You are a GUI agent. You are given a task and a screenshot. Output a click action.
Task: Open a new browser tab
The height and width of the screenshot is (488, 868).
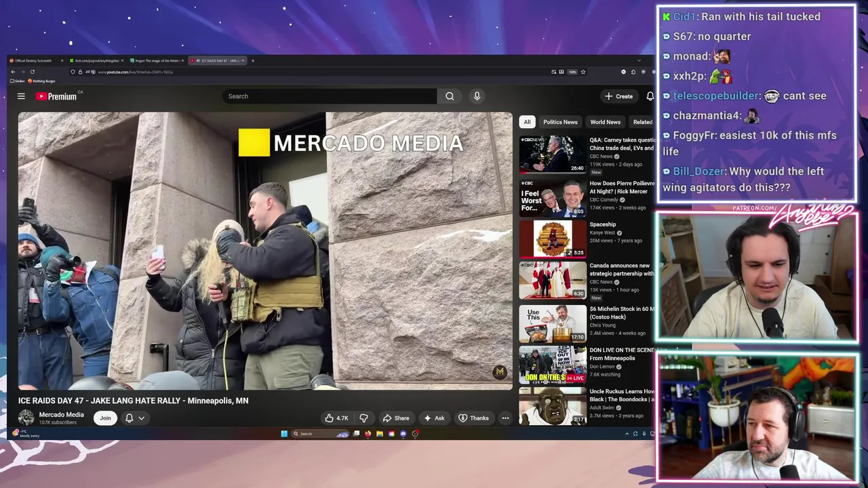click(253, 60)
